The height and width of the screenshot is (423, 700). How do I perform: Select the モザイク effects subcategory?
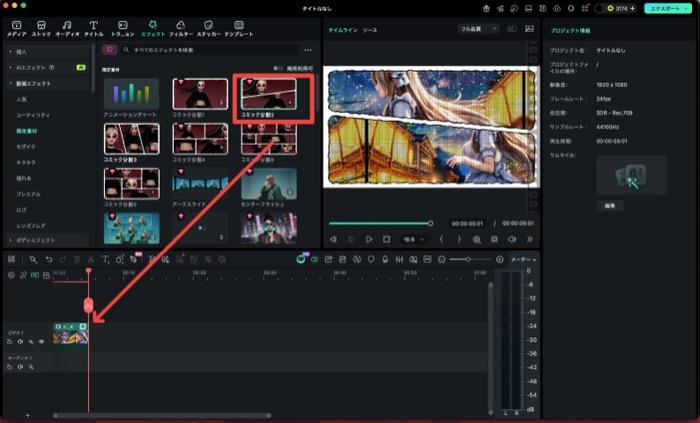pos(25,146)
